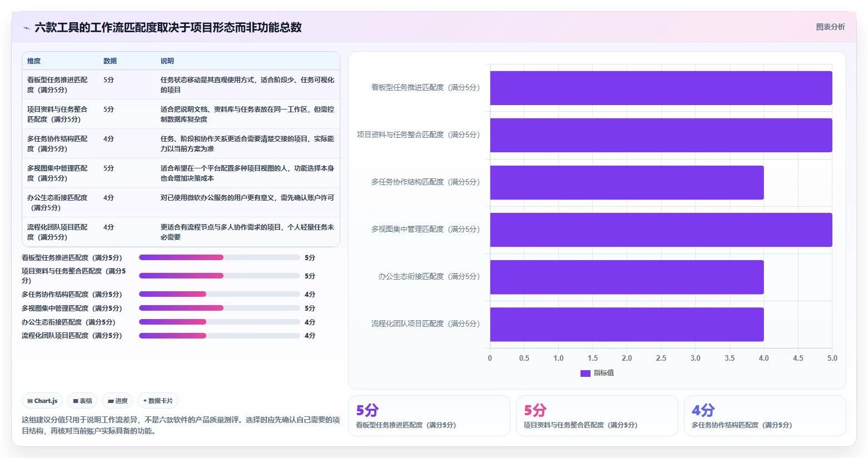Viewport: 868px width, 458px height.
Task: Click the y-axis label 办公生态衔接匹配度
Action: click(429, 276)
